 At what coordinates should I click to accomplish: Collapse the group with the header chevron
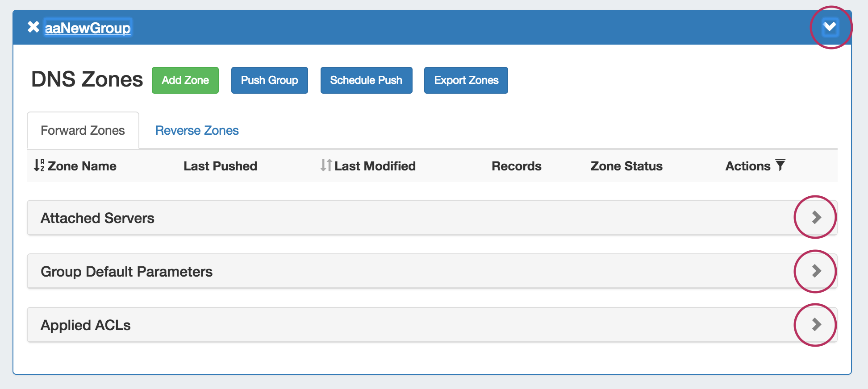(x=830, y=27)
